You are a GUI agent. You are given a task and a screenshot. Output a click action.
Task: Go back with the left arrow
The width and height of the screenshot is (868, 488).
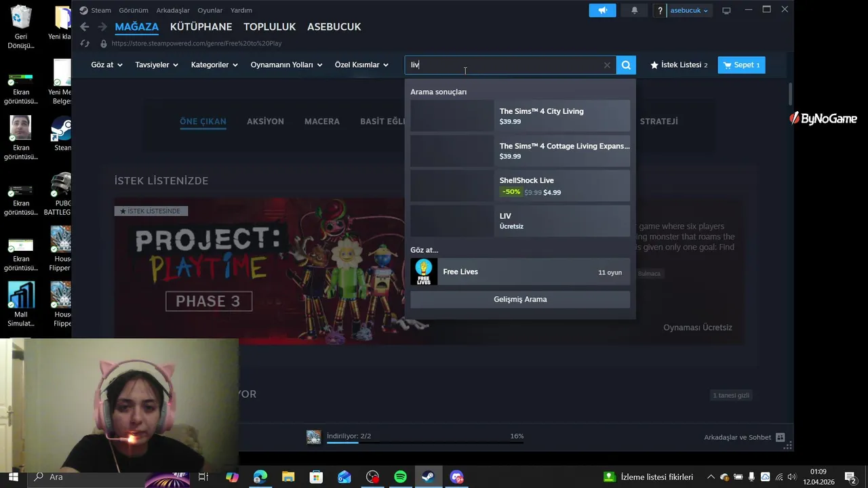[x=84, y=26]
